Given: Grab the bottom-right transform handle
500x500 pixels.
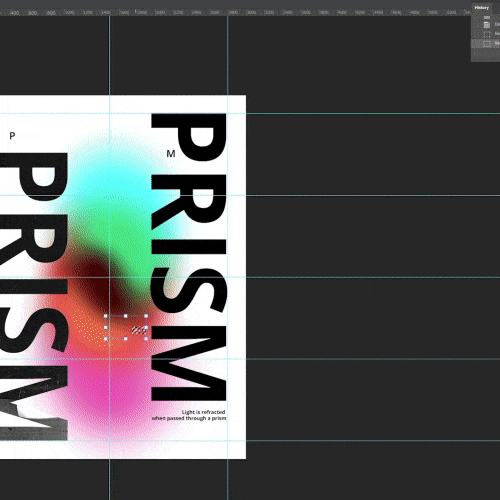Looking at the screenshot, I should tap(146, 339).
